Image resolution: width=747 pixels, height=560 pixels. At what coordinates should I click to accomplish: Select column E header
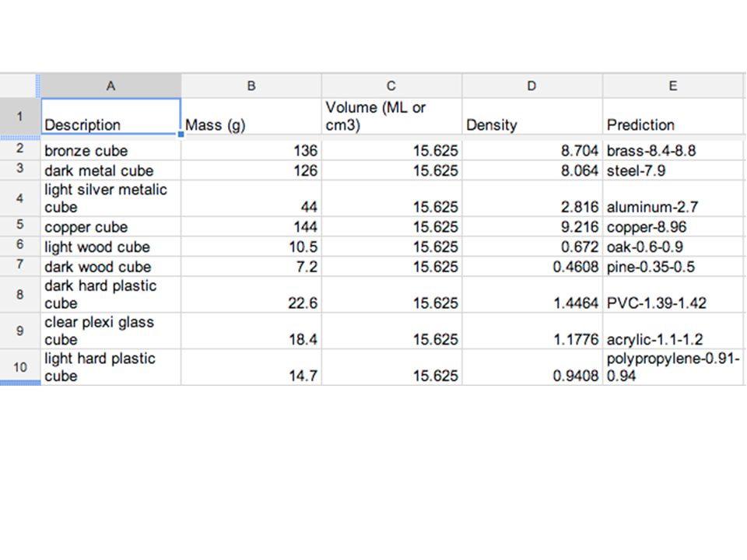[672, 86]
